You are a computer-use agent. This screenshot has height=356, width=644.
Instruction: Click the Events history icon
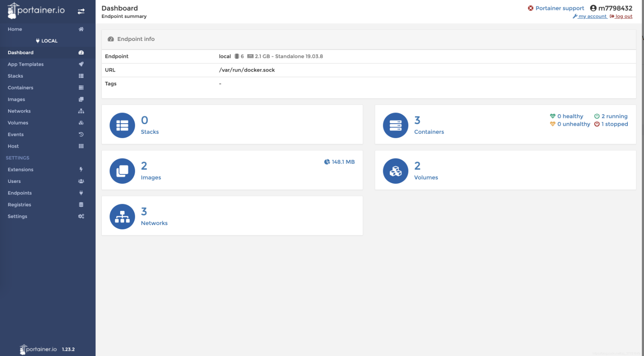(x=81, y=135)
